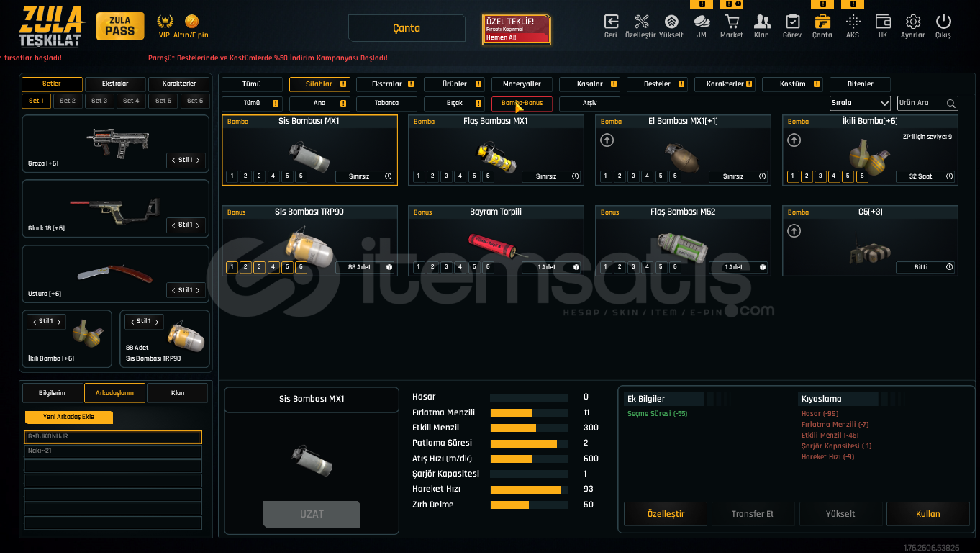This screenshot has height=555, width=980.
Task: Click clock icon on C5[+3] Bitti label
Action: (x=950, y=267)
